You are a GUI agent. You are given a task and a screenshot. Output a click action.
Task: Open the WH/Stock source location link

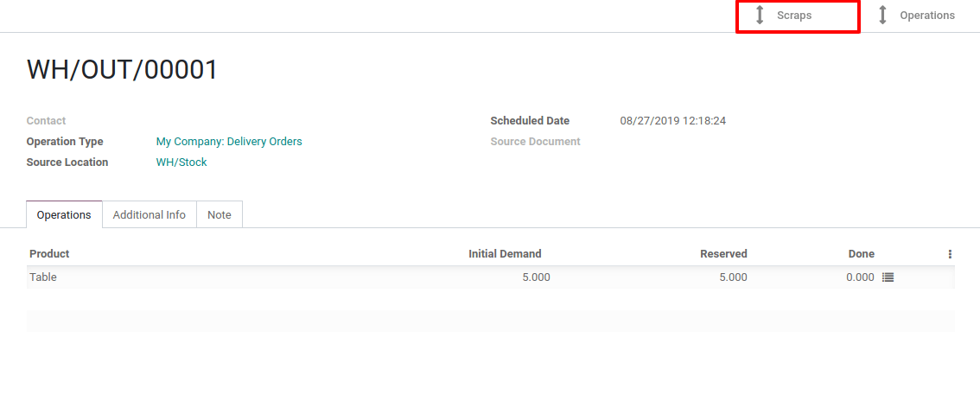[181, 162]
